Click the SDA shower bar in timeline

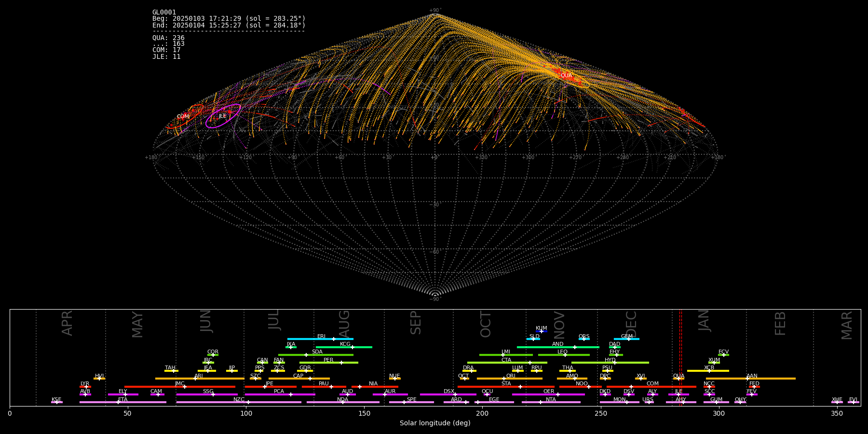[x=316, y=355]
